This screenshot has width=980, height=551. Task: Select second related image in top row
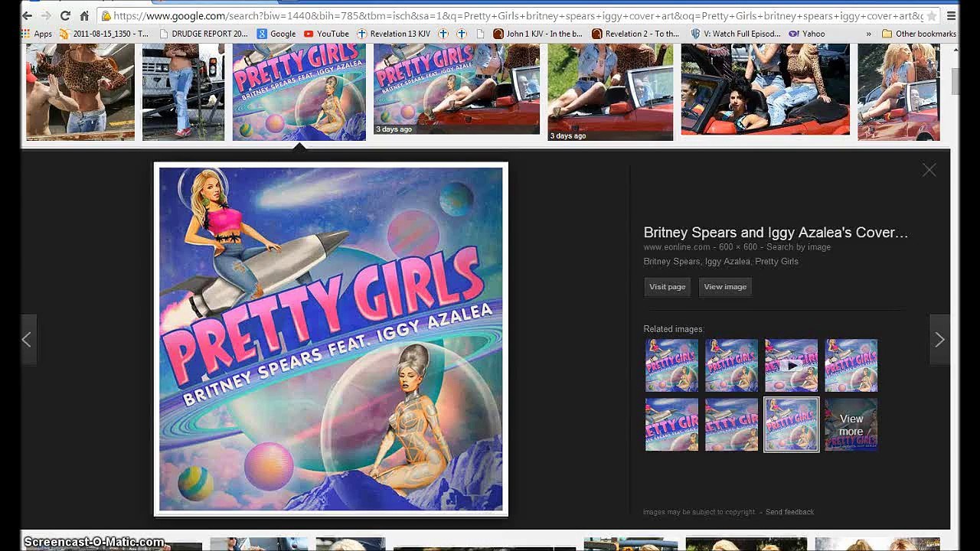(x=731, y=365)
